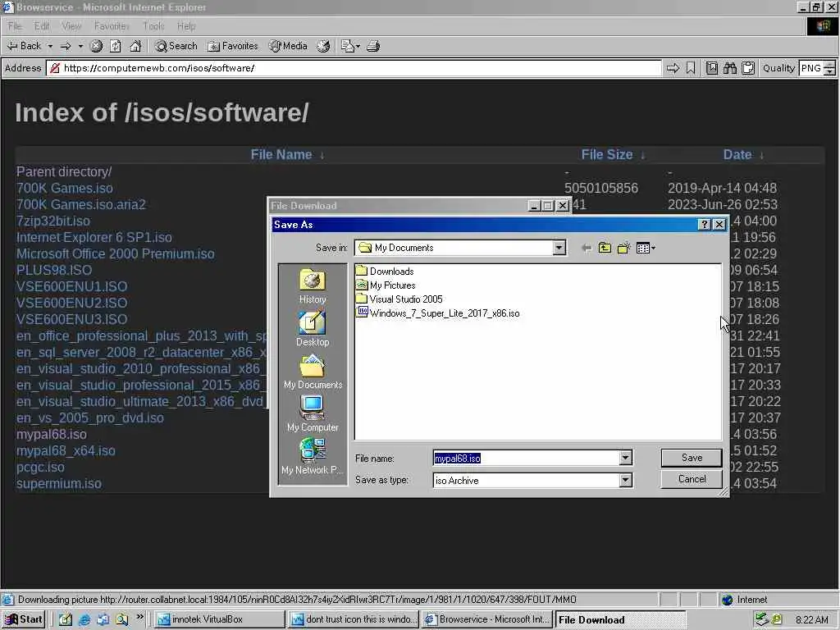This screenshot has width=840, height=630.
Task: Click the Go arrow next to address bar
Action: [673, 68]
